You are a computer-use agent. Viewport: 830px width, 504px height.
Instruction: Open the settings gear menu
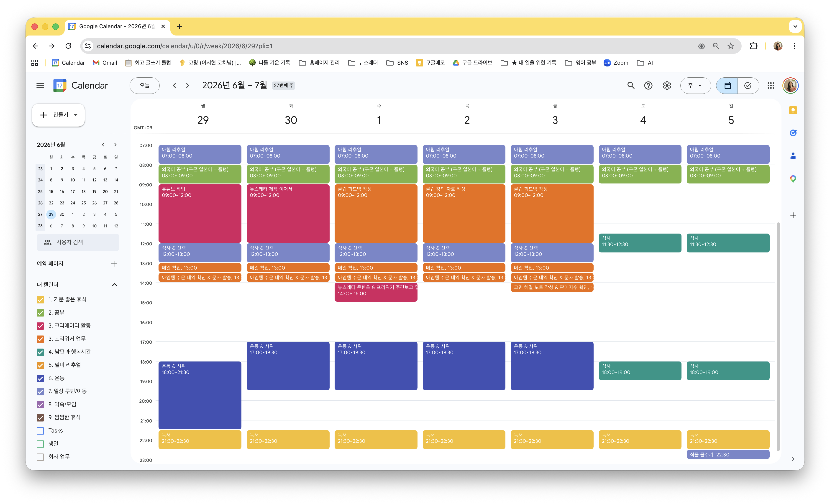tap(667, 86)
